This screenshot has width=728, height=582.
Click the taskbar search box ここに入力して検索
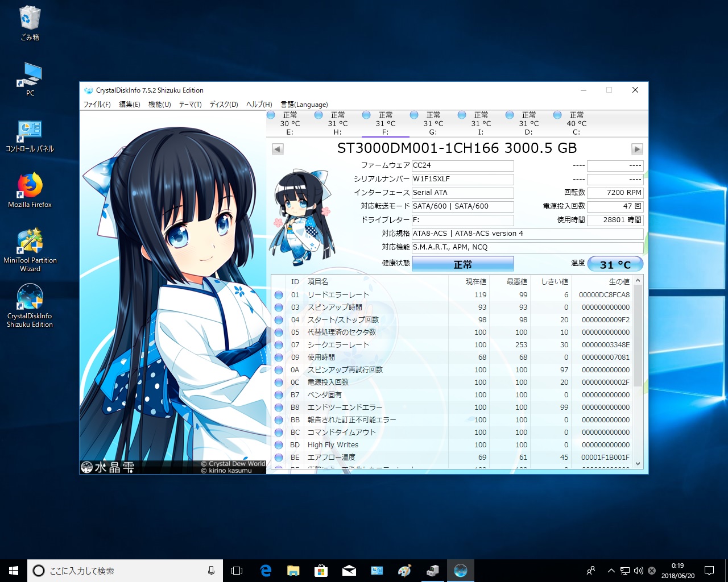(125, 571)
